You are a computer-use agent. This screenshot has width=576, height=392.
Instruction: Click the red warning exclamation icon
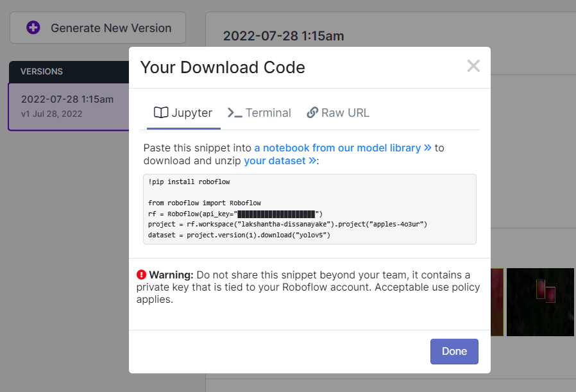141,275
